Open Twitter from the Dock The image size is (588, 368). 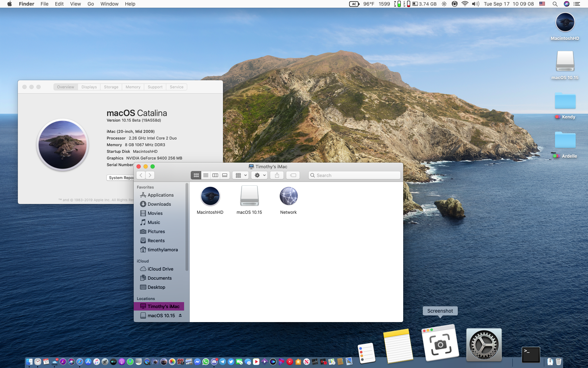coord(231,362)
